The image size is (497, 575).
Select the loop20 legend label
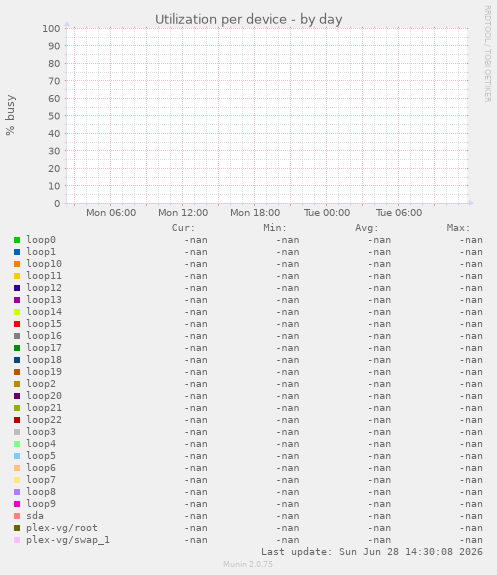(44, 396)
